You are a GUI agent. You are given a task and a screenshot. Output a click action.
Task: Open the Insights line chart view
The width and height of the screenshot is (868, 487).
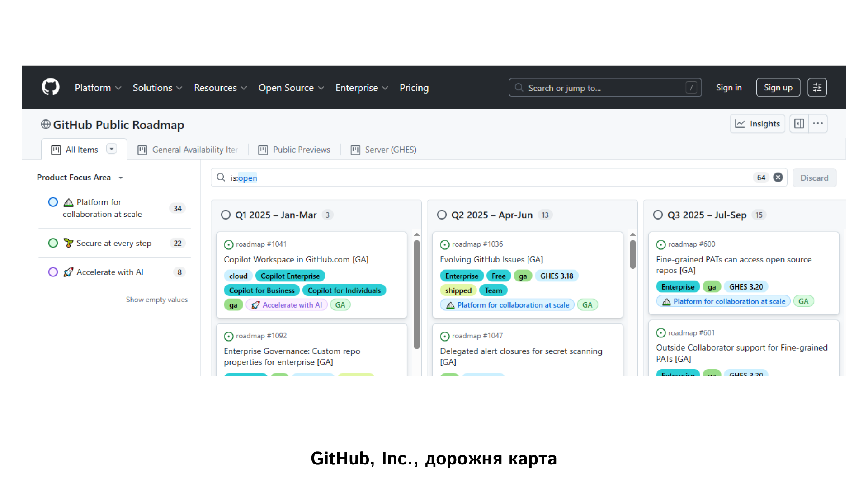(757, 123)
